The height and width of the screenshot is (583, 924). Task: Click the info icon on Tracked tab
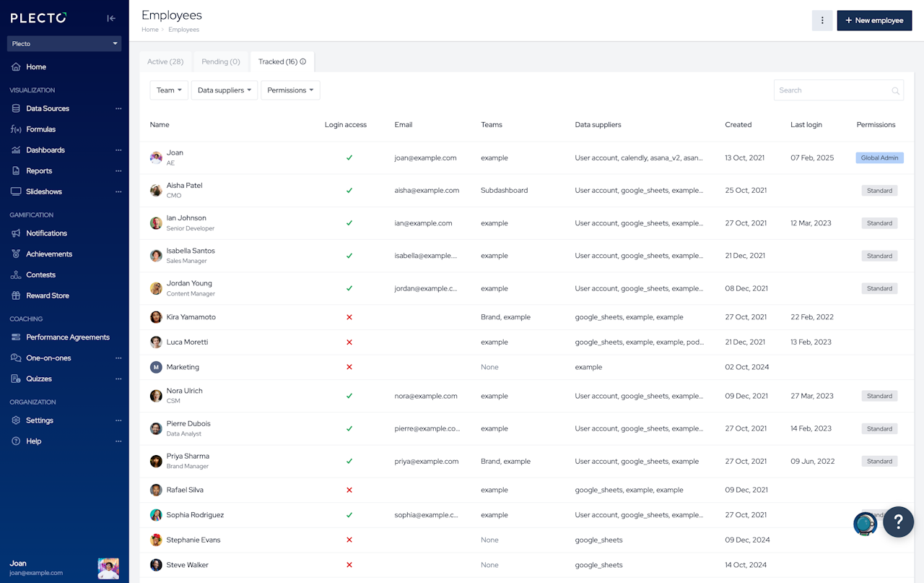[x=303, y=62]
